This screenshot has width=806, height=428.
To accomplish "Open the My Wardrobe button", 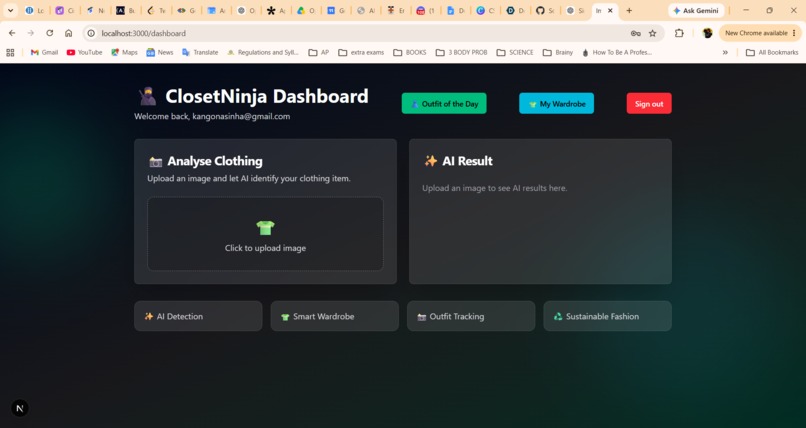I will tap(556, 103).
